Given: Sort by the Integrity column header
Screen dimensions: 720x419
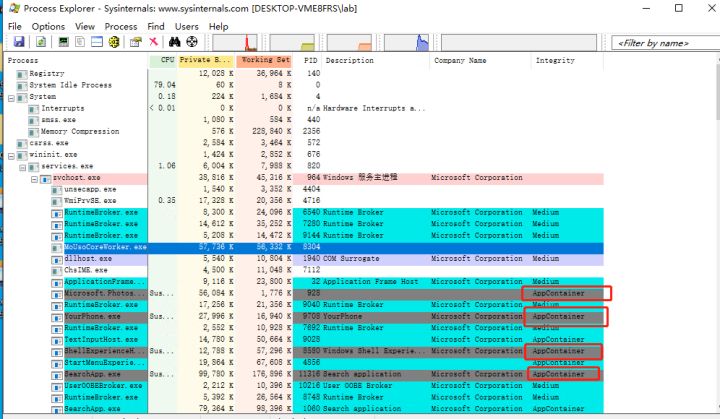Looking at the screenshot, I should point(567,60).
